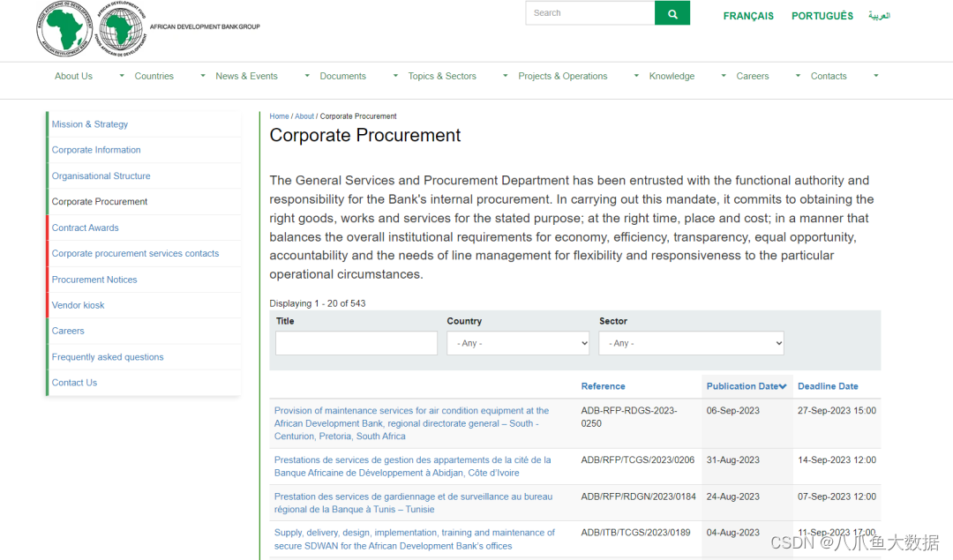Viewport: 953px width, 560px height.
Task: Select reference ADB/ITB/TCGS/2023/0189 cell
Action: tap(635, 533)
